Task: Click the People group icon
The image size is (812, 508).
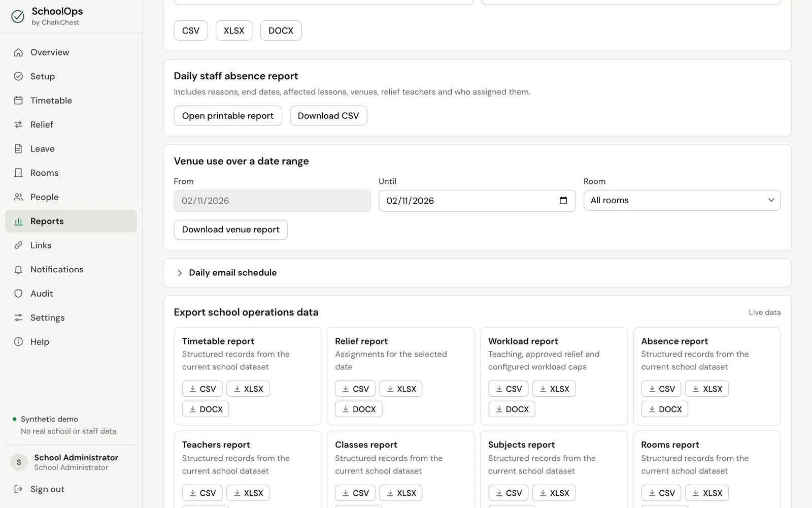Action: (x=18, y=197)
